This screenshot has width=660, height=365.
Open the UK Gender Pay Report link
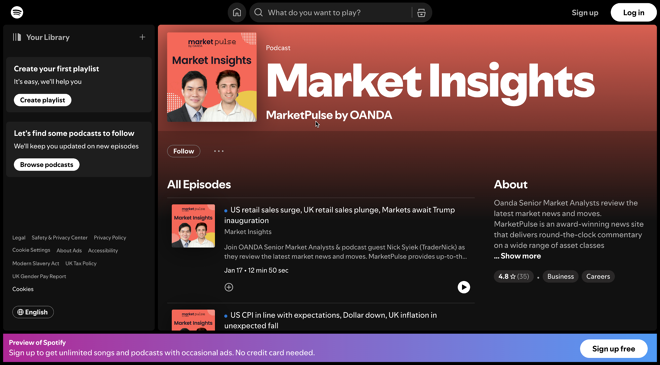pyautogui.click(x=39, y=277)
